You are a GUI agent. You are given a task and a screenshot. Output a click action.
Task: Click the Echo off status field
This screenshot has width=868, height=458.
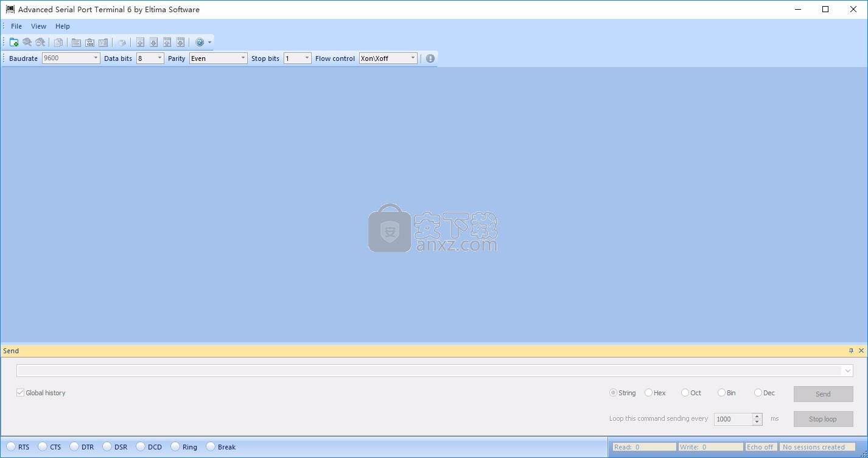pos(762,447)
